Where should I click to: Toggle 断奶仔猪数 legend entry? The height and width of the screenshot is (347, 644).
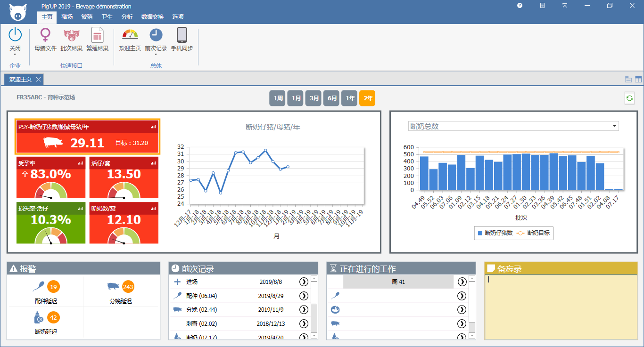(x=495, y=233)
